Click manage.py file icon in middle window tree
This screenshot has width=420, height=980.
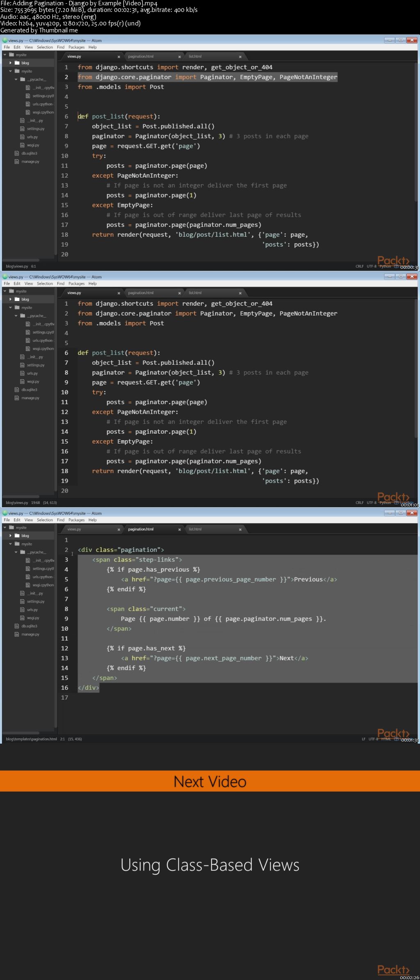[17, 398]
